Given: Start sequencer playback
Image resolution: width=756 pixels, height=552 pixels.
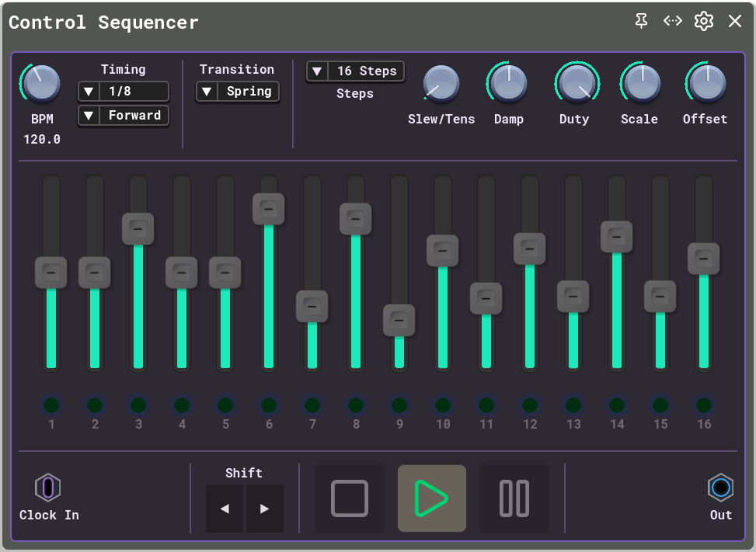Looking at the screenshot, I should tap(431, 498).
